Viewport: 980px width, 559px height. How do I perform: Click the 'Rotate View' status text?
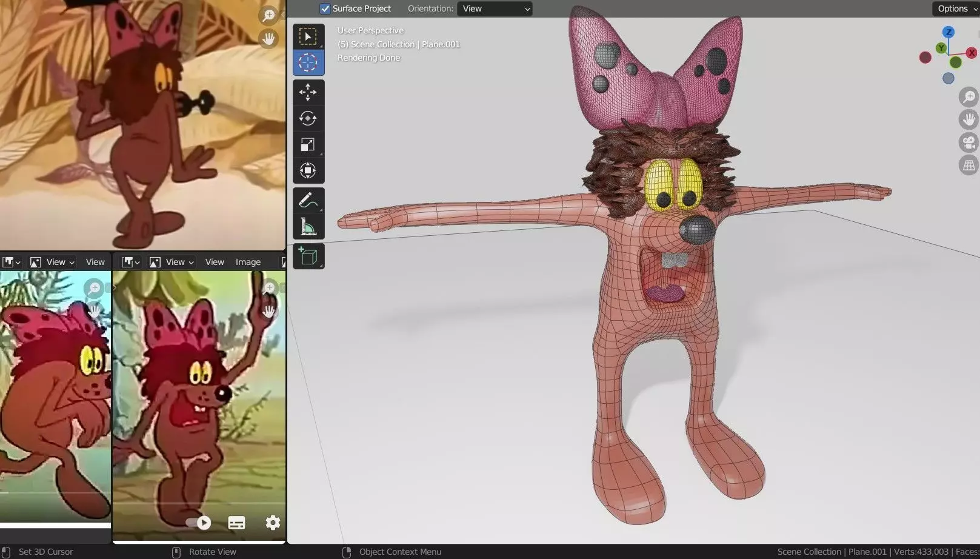point(213,552)
